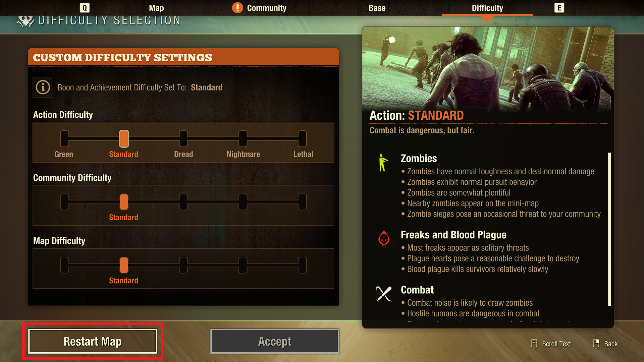The width and height of the screenshot is (644, 362).
Task: Click the Restart Map button
Action: click(x=93, y=341)
